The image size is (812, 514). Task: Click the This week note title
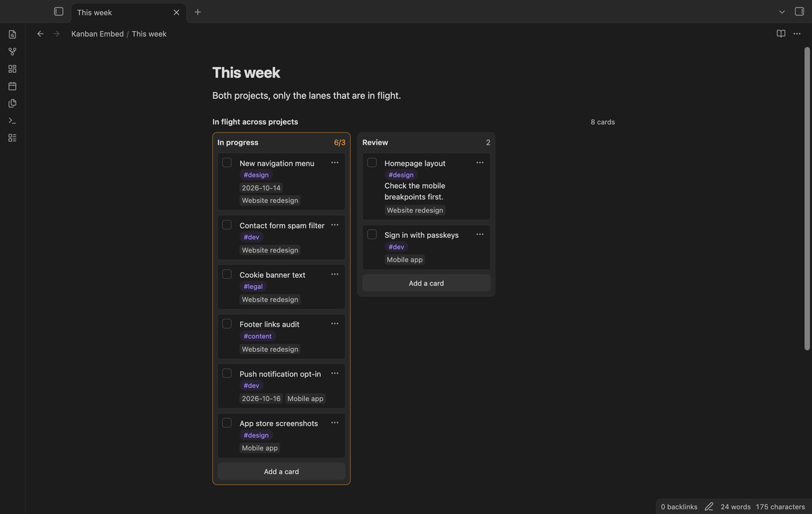pyautogui.click(x=246, y=72)
